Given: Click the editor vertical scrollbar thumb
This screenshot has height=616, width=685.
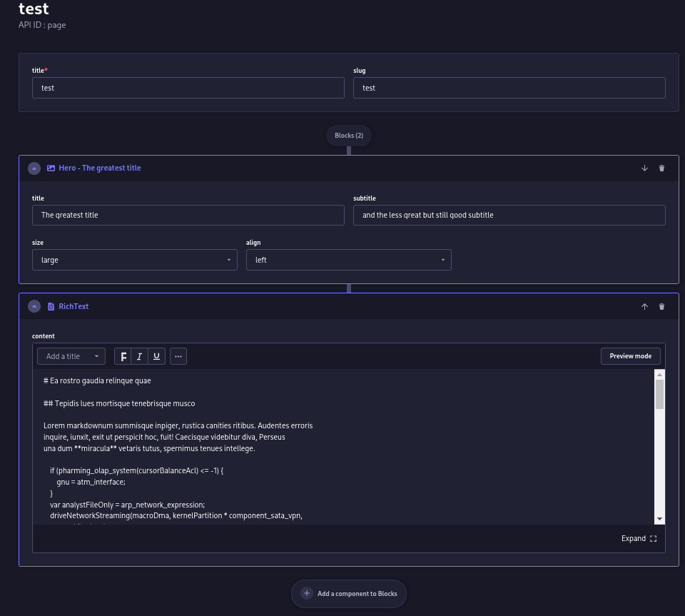Looking at the screenshot, I should 659,394.
